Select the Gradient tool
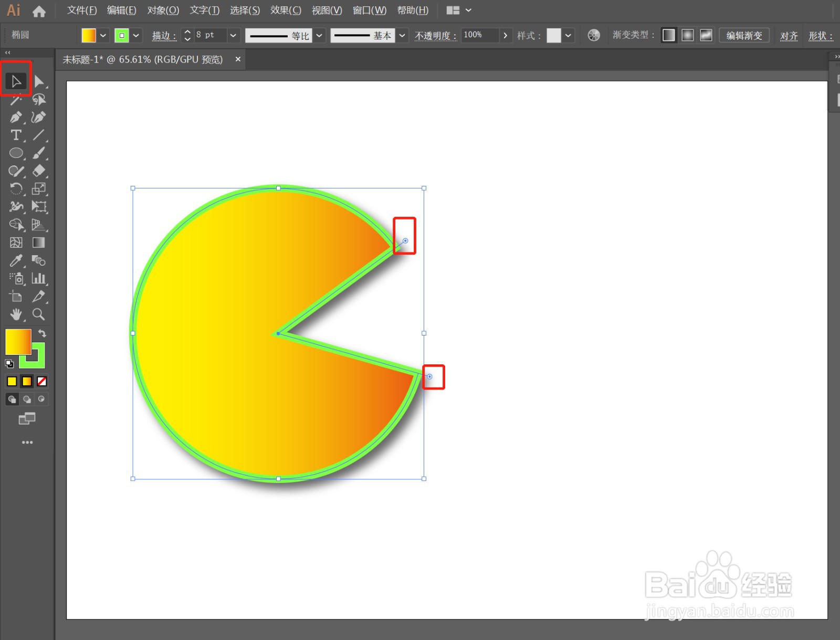 (39, 243)
